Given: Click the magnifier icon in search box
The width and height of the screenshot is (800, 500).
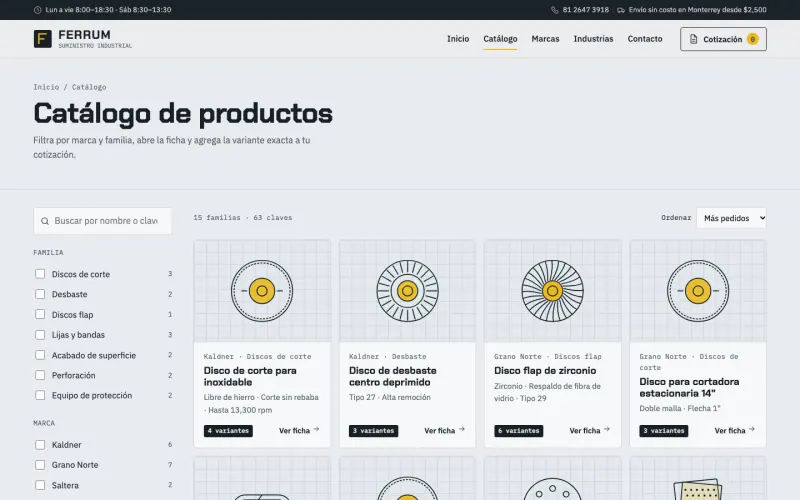Looking at the screenshot, I should pyautogui.click(x=45, y=221).
